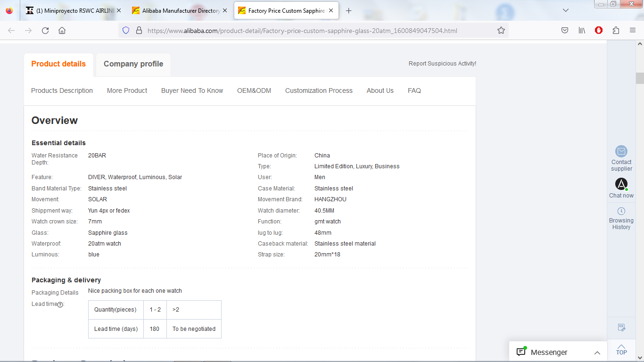Screen dimensions: 644x362
Task: Click Report Suspicious Activity link
Action: click(x=442, y=64)
